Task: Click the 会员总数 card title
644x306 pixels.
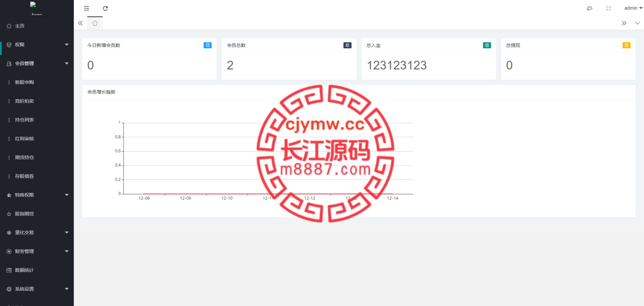Action: click(236, 45)
